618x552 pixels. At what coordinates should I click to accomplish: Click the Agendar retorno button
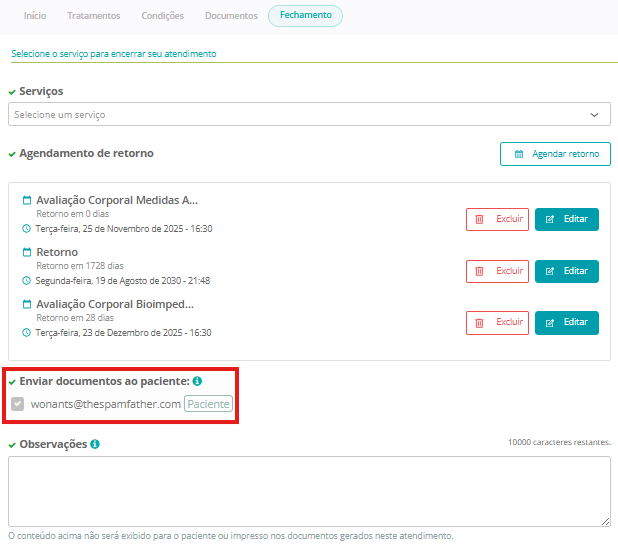click(x=555, y=154)
